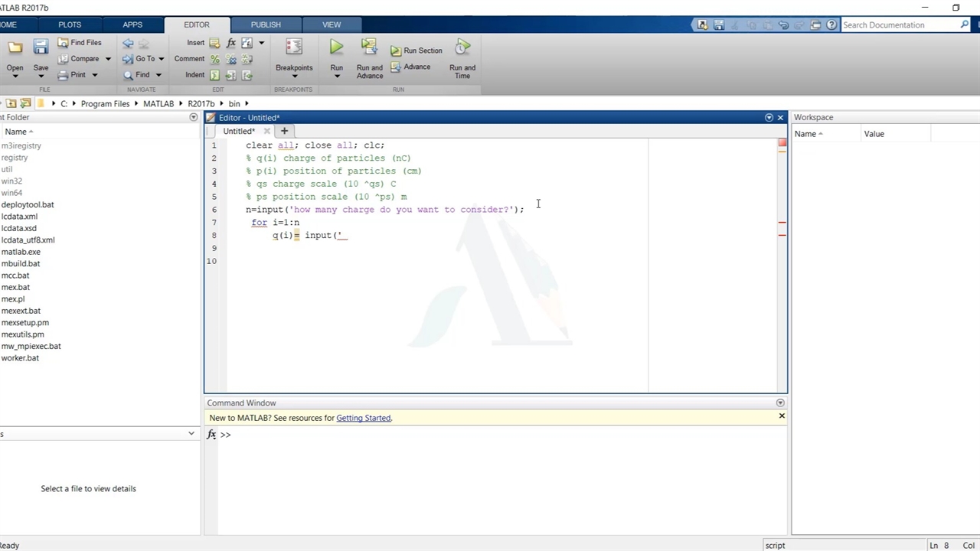This screenshot has height=551, width=980.
Task: Select matlab.exe in the file list
Action: coord(21,252)
